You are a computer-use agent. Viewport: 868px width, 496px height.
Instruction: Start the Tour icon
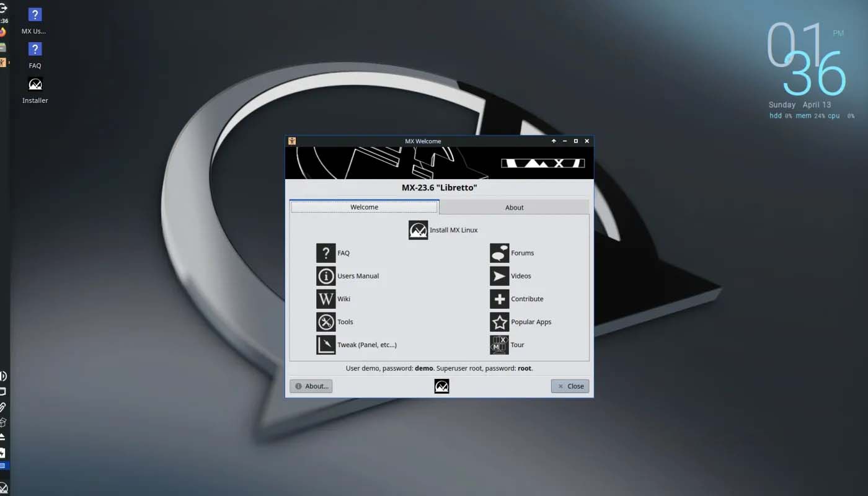499,345
